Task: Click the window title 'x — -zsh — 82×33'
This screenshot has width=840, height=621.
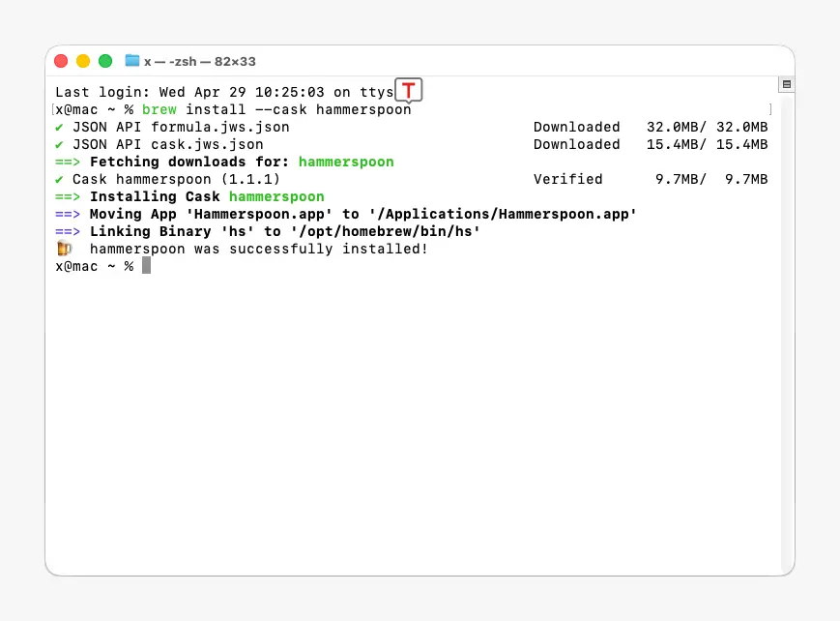Action: point(200,62)
